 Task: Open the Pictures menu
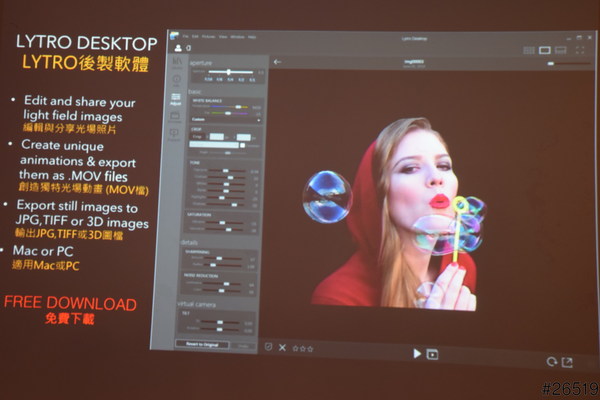click(x=209, y=37)
